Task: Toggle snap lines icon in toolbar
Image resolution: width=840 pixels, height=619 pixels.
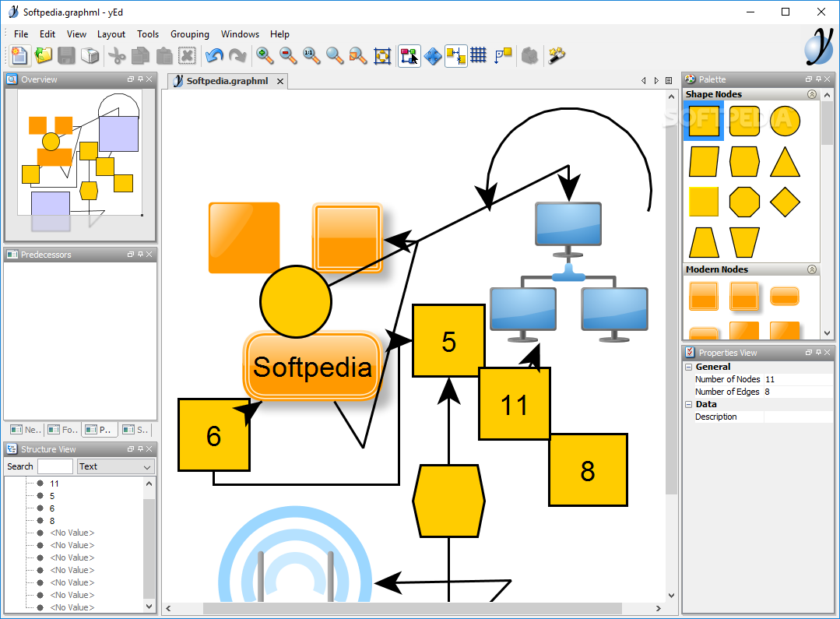Action: click(x=456, y=56)
